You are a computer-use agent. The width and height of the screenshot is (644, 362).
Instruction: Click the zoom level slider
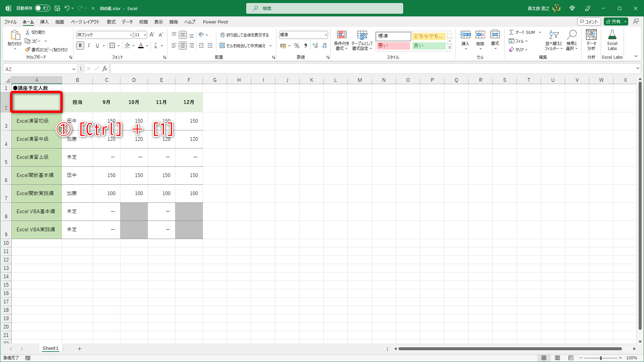point(600,358)
